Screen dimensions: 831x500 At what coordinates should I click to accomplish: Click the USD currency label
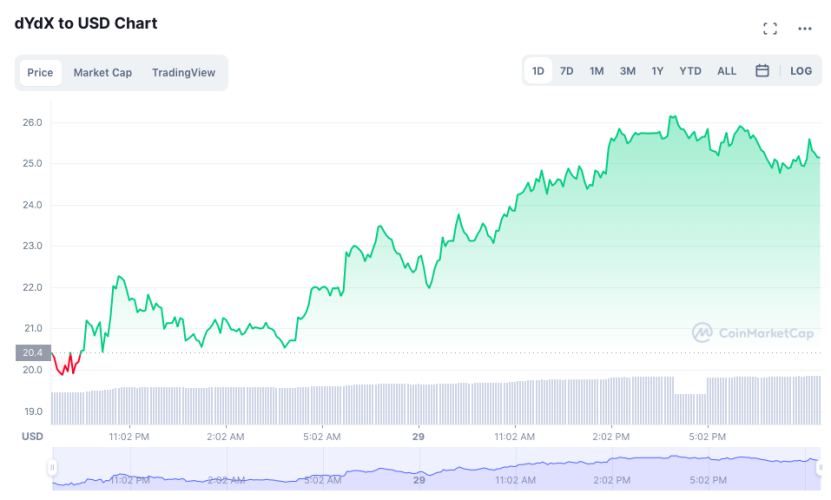click(x=32, y=436)
